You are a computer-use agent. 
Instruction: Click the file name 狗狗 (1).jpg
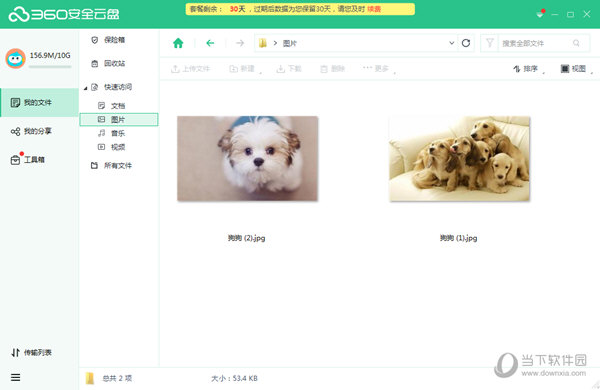pos(458,238)
